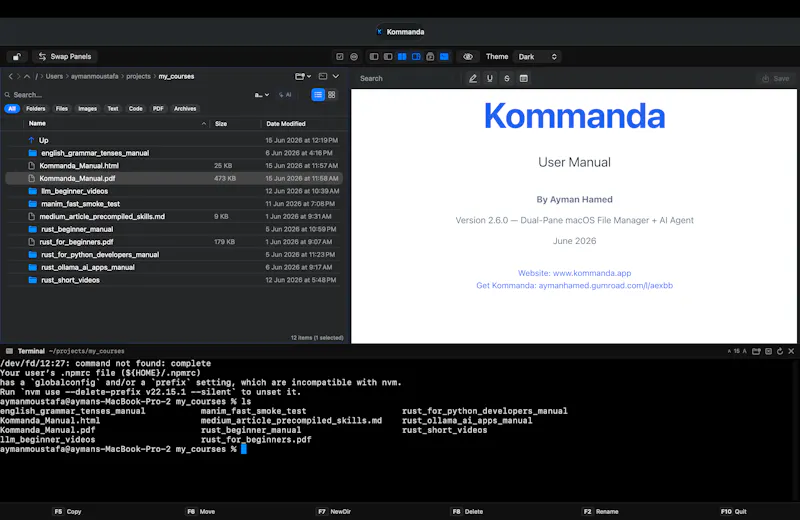Open the search mode dropdown beside AI
This screenshot has height=520, width=800.
(262, 95)
